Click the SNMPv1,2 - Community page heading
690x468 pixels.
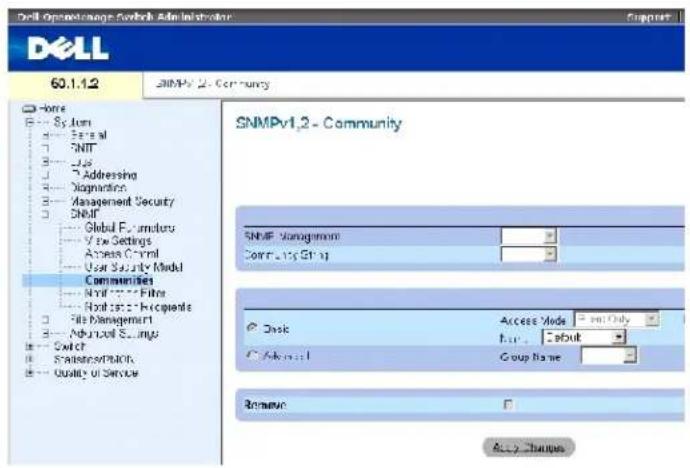[319, 123]
